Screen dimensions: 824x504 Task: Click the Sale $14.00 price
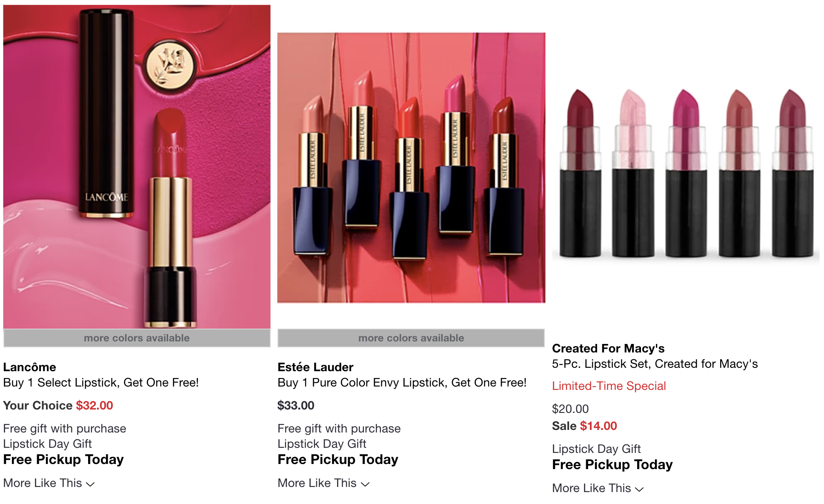584,426
